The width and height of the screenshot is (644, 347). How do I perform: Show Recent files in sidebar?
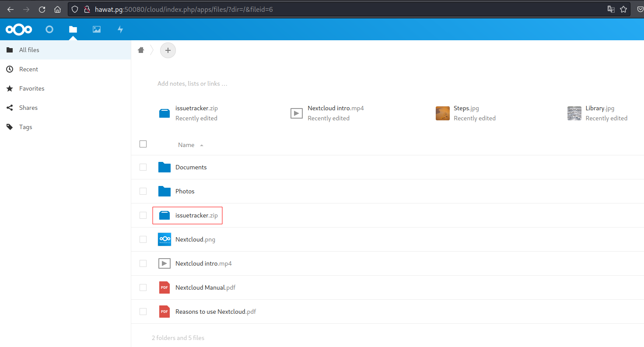tap(28, 69)
